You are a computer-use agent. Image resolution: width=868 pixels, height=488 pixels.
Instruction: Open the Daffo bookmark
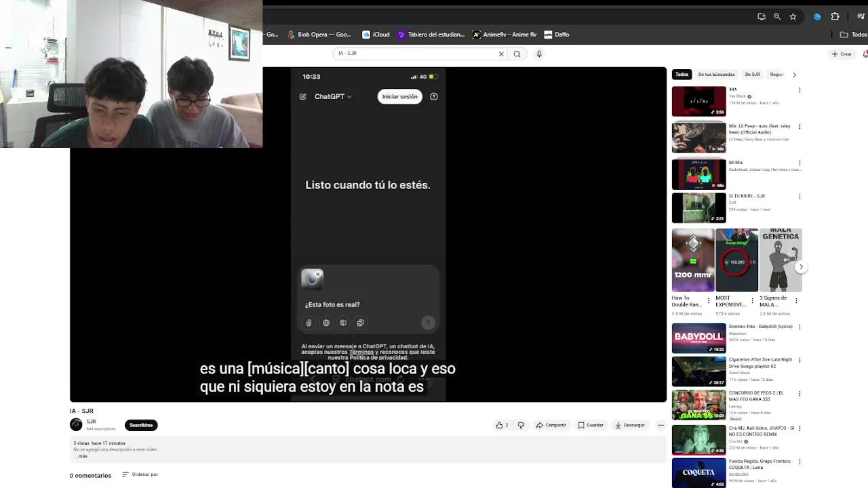(x=557, y=35)
